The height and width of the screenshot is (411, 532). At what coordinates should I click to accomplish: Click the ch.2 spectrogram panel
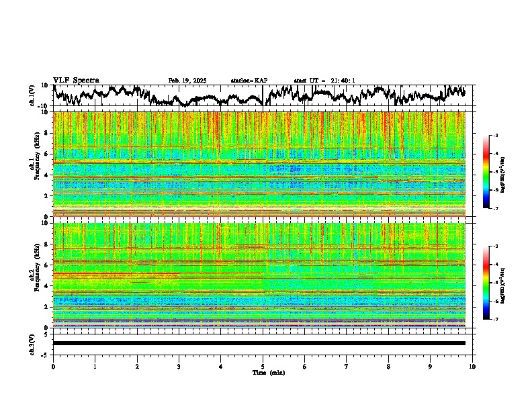click(x=259, y=275)
